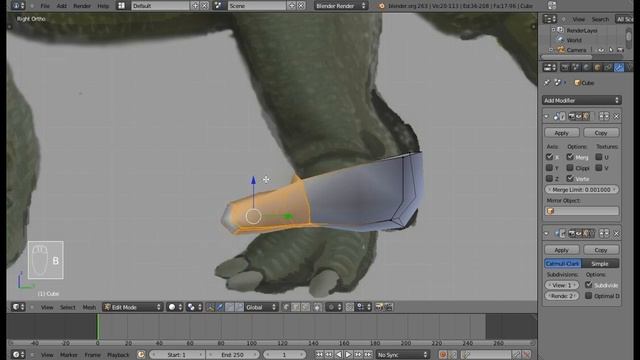Open the Object Constraints tab icon

pos(608,67)
